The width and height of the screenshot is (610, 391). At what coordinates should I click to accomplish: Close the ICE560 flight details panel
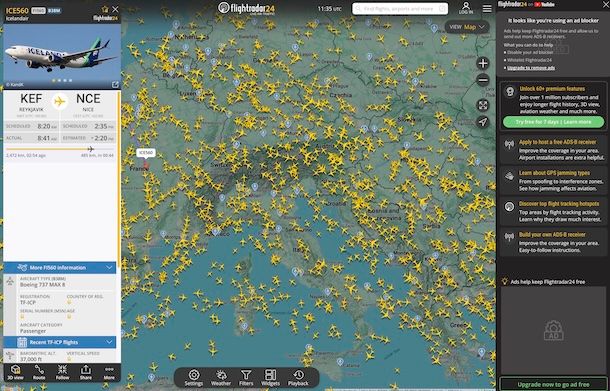(115, 9)
